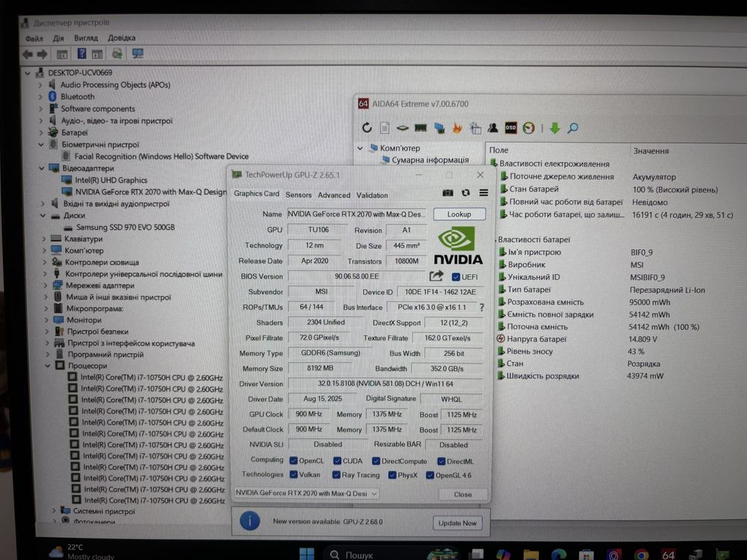The width and height of the screenshot is (747, 560).
Task: Click the AIDA64 chip toolbar icon
Action: point(402,128)
